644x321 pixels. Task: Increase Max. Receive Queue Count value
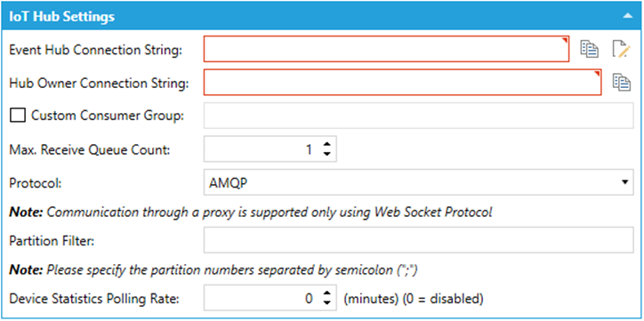point(326,145)
